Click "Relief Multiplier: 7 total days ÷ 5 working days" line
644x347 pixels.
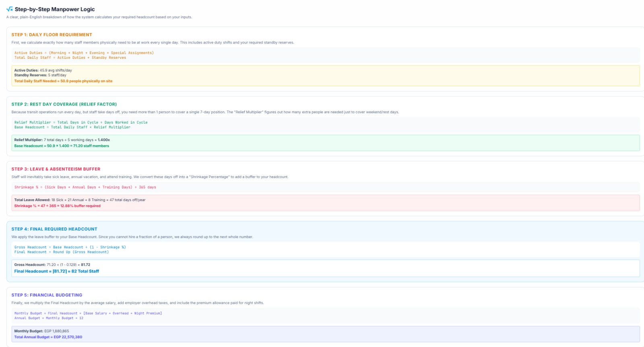point(62,140)
